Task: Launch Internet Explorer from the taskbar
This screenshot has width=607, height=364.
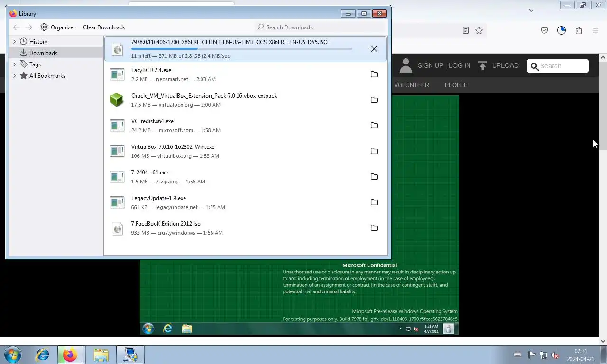Action: (42, 355)
